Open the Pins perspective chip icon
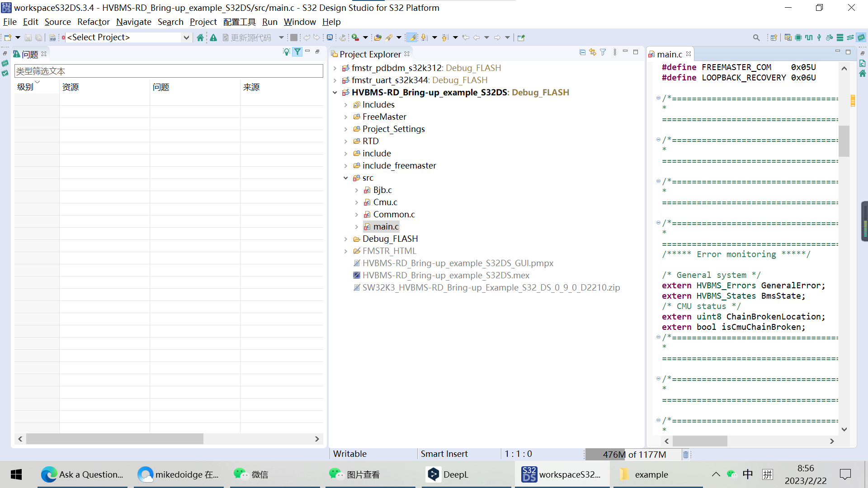 [x=798, y=38]
